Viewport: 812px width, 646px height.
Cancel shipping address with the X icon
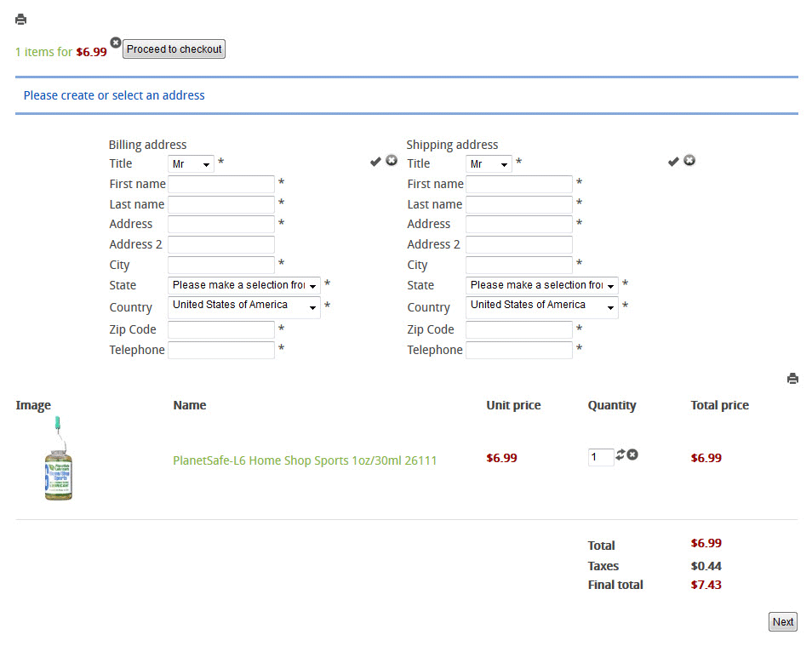[689, 160]
